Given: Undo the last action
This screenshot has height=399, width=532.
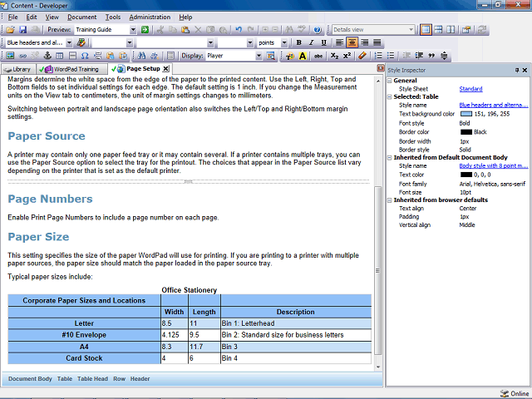Looking at the screenshot, I should [x=239, y=30].
